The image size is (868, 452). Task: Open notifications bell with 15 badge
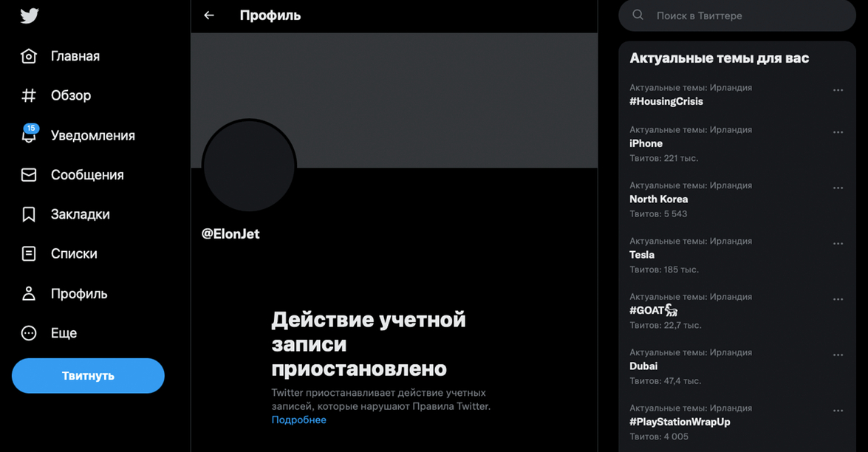click(29, 134)
